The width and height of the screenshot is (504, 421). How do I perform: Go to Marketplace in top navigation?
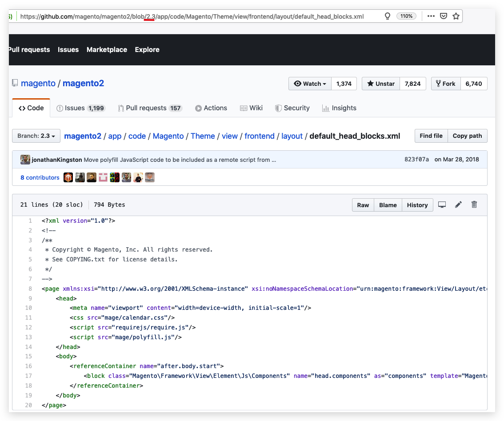(107, 49)
